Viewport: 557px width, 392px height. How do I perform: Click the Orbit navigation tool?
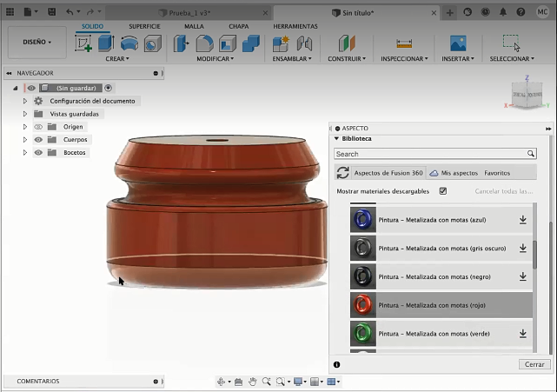point(221,382)
